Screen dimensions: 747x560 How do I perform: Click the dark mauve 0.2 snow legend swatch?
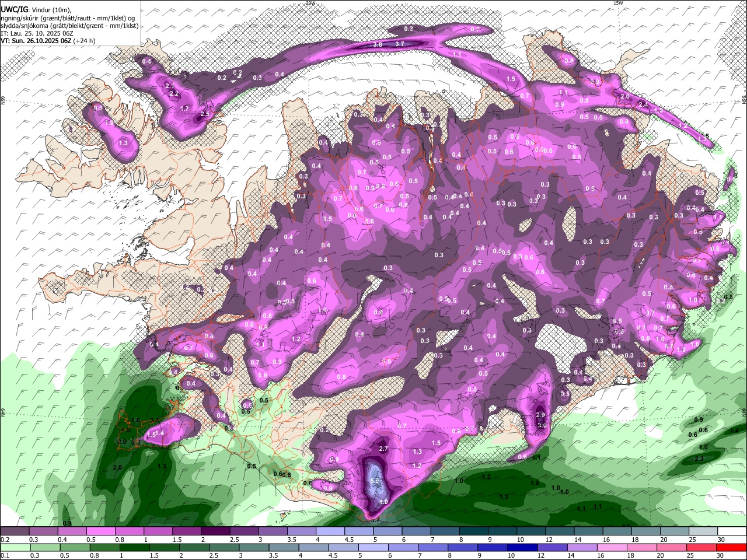point(15,531)
